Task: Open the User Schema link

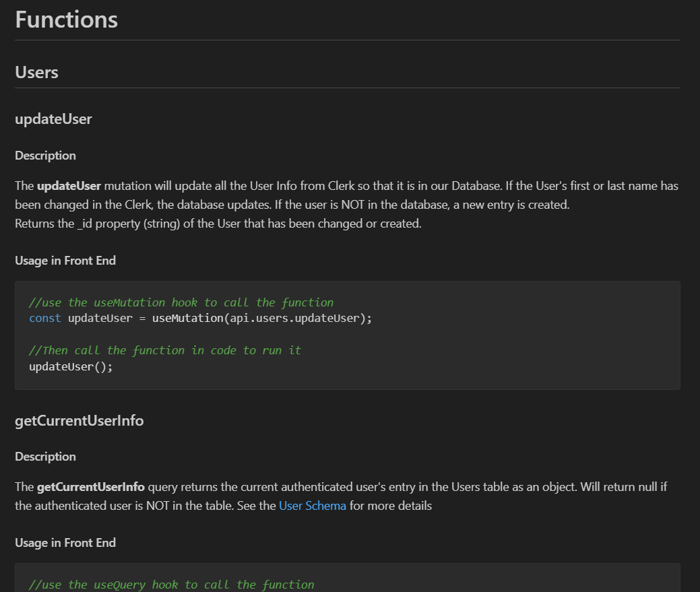Action: pyautogui.click(x=312, y=505)
